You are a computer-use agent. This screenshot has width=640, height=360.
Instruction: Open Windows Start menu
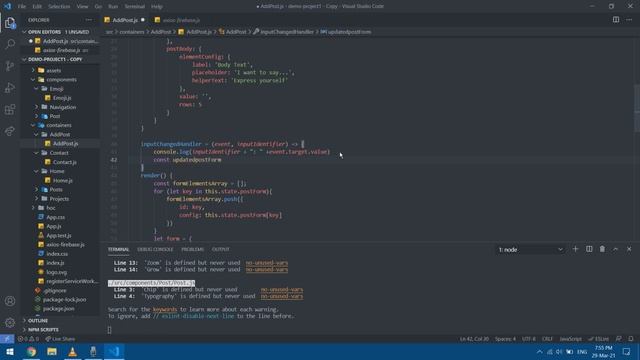pos(10,351)
